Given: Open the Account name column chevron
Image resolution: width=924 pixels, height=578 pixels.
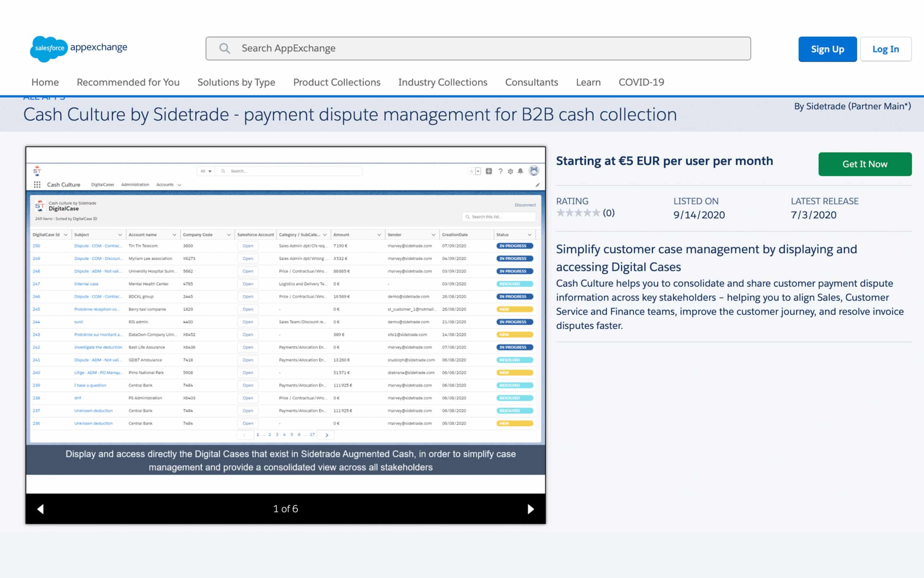Looking at the screenshot, I should [x=174, y=235].
